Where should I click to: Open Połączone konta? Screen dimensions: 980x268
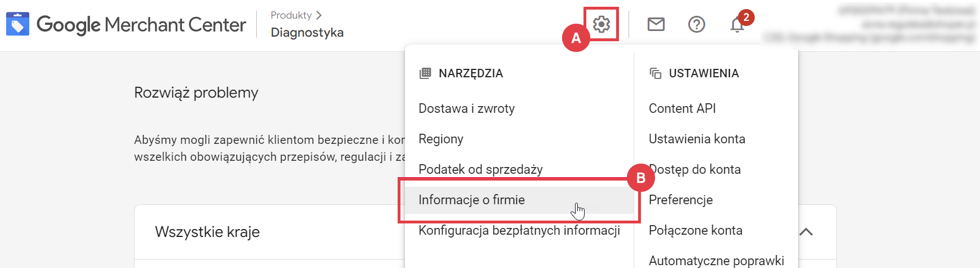point(695,230)
